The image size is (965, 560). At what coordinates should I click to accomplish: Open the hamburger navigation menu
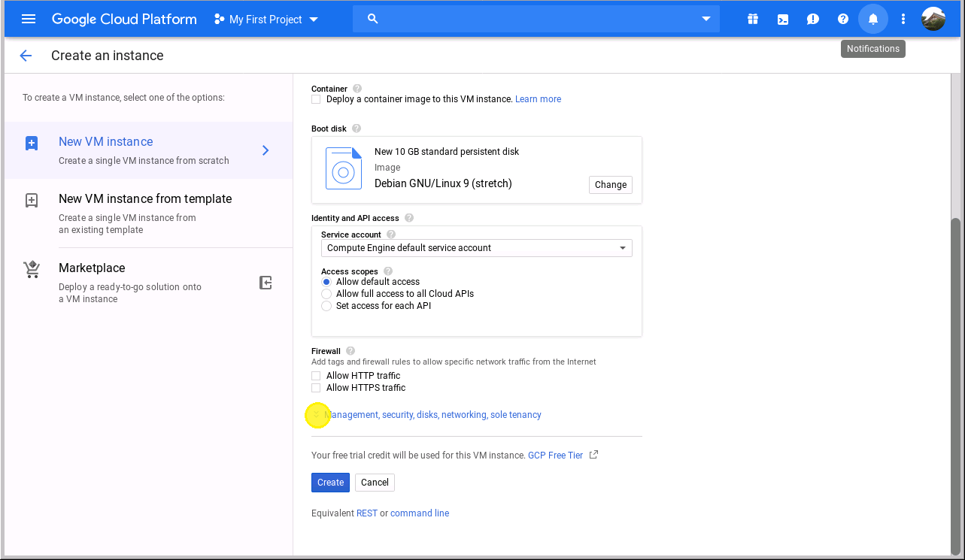29,20
